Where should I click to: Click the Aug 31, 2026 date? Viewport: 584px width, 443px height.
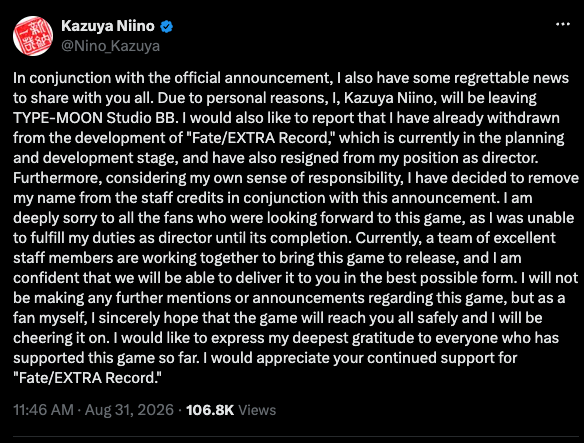(129, 410)
